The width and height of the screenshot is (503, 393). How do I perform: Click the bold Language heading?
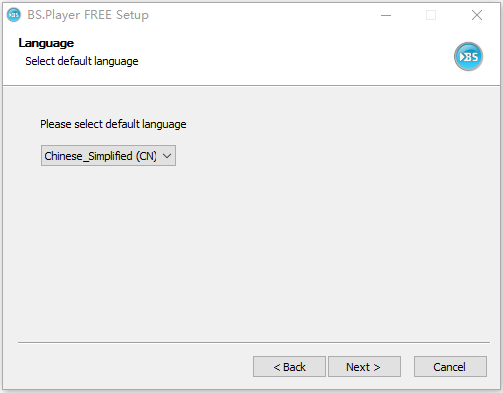click(x=46, y=43)
